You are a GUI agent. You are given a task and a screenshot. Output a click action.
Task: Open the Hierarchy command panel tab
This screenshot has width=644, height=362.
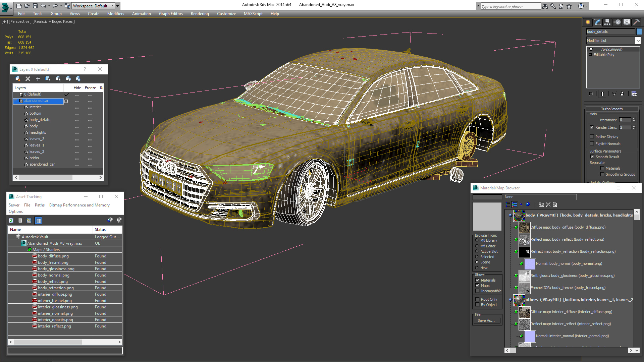tap(607, 22)
